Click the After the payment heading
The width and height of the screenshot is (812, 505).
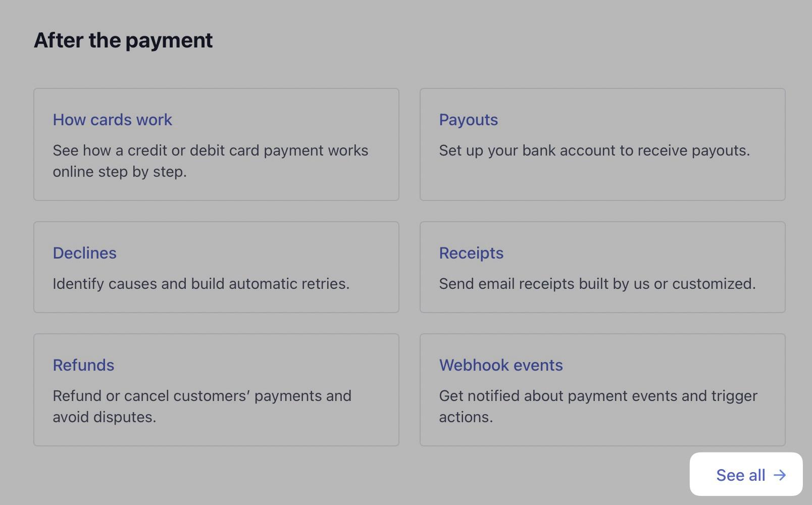(x=123, y=40)
